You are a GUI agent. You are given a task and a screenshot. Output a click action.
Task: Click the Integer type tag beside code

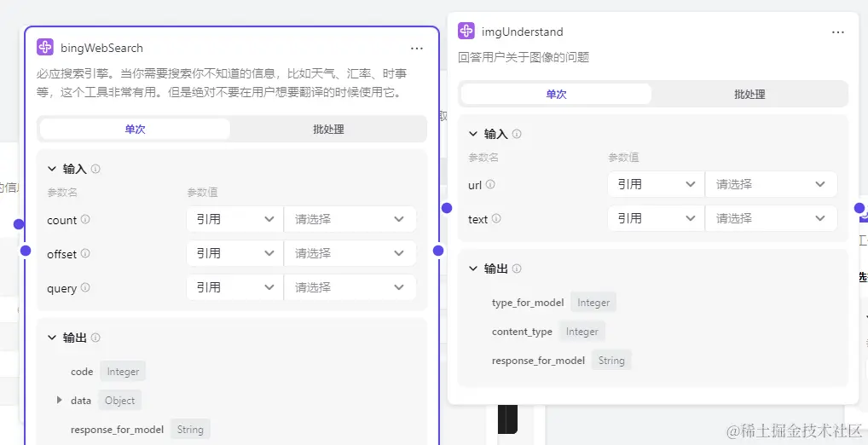(123, 372)
